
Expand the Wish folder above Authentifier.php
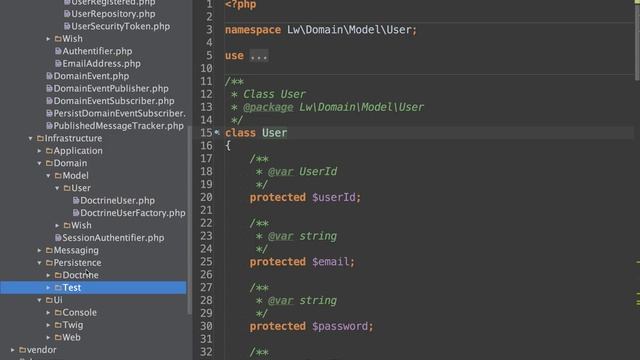[x=48, y=39]
